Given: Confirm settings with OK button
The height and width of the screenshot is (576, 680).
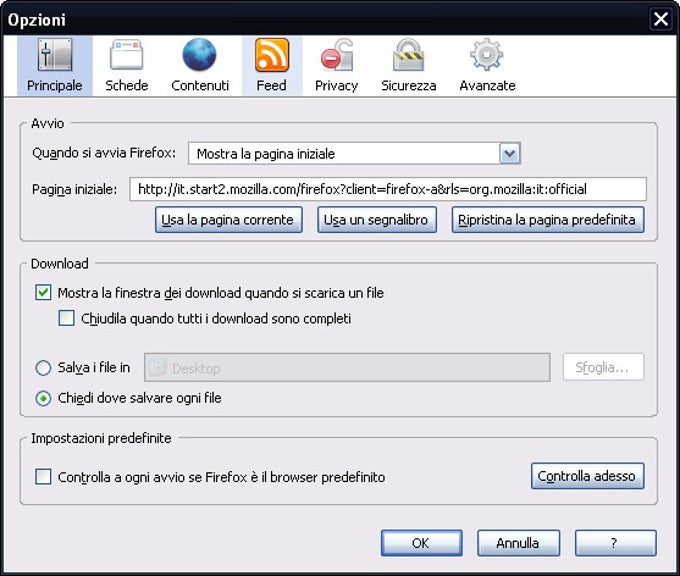Looking at the screenshot, I should point(421,543).
